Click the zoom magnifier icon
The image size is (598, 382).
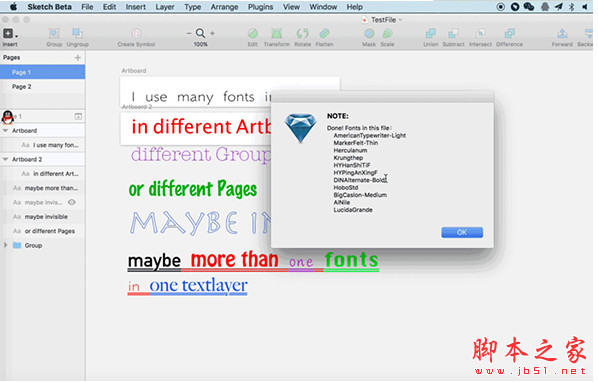click(200, 34)
